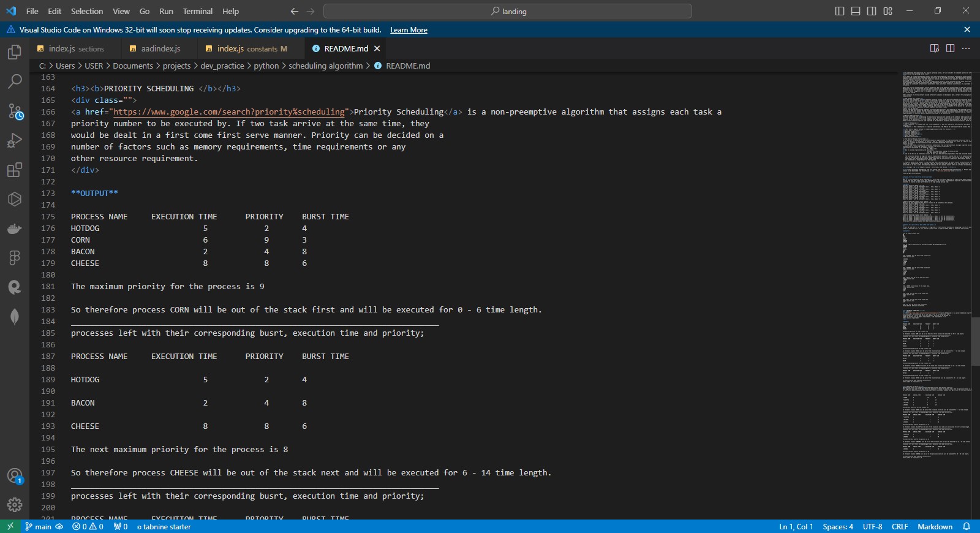Open the Source Control view
The width and height of the screenshot is (980, 533).
15,111
